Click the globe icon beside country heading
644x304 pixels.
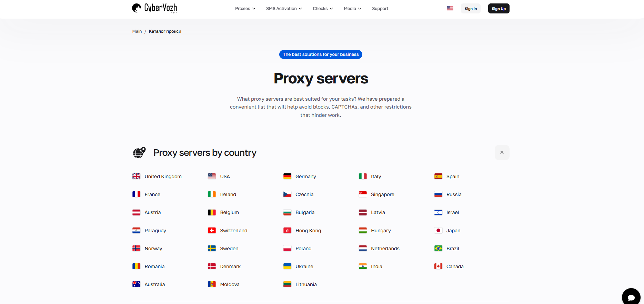[139, 152]
